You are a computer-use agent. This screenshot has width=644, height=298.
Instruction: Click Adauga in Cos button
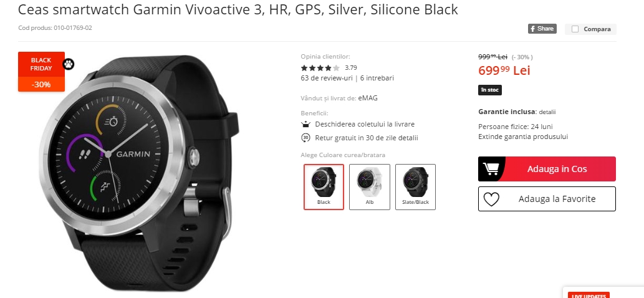[x=547, y=169]
